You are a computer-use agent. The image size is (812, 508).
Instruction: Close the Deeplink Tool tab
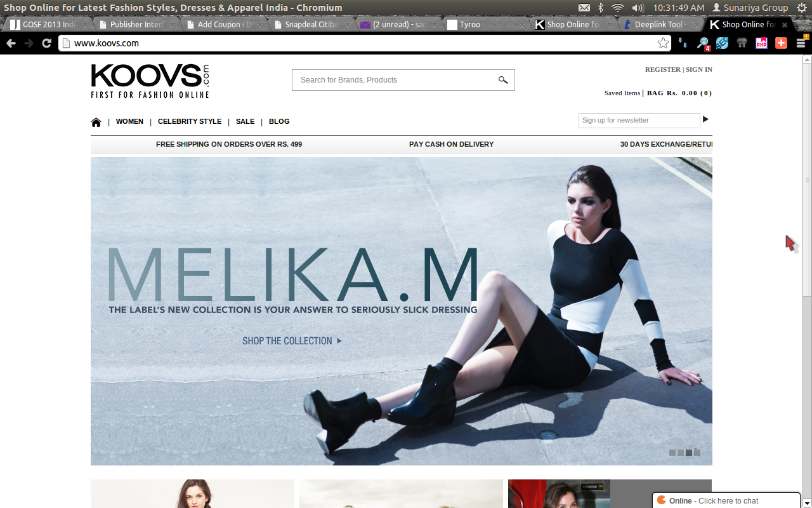point(697,25)
